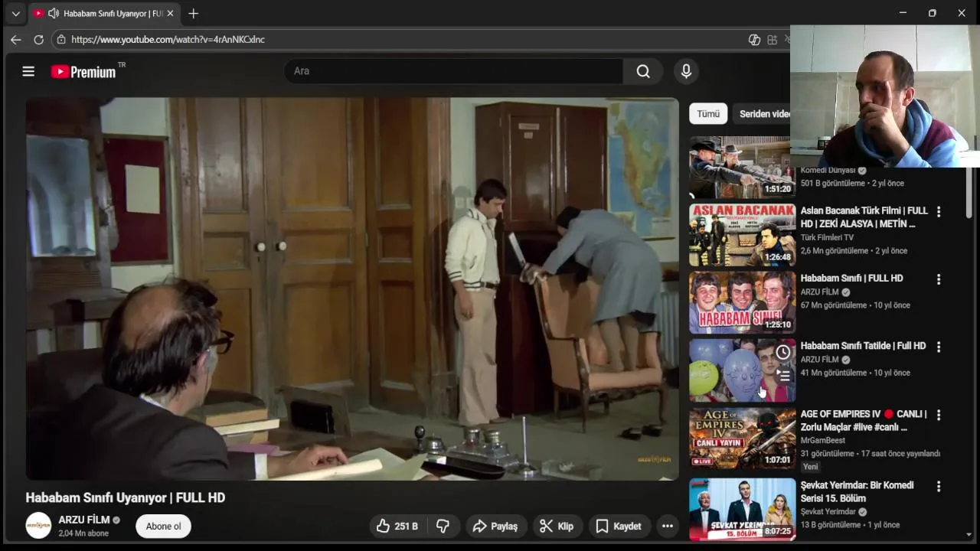Switch to Hababam Sınıfı Uyanıyor browser tab
This screenshot has height=551, width=980.
[104, 14]
